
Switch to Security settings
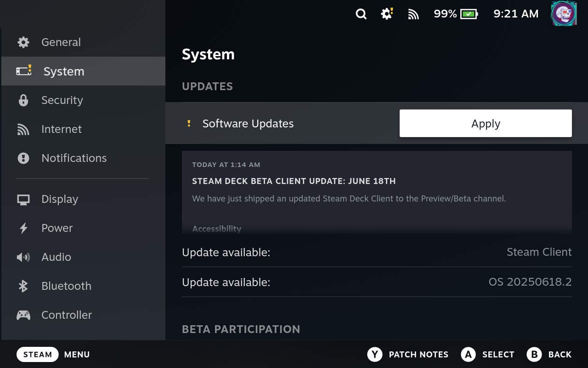pyautogui.click(x=62, y=100)
